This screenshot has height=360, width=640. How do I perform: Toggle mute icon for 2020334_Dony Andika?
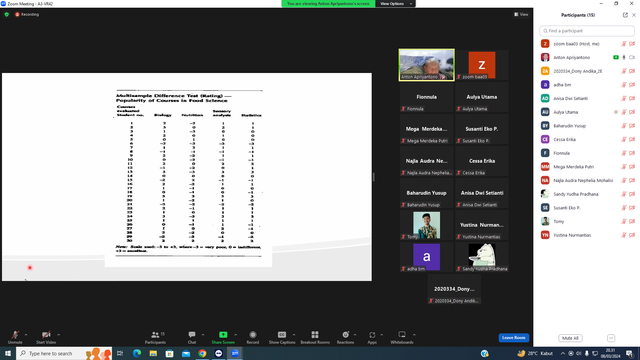click(x=624, y=71)
